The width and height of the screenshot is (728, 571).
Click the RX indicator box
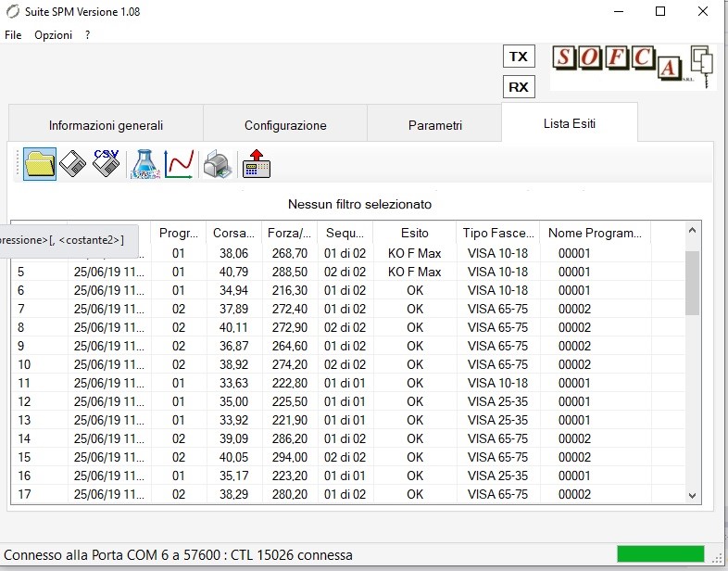(519, 87)
